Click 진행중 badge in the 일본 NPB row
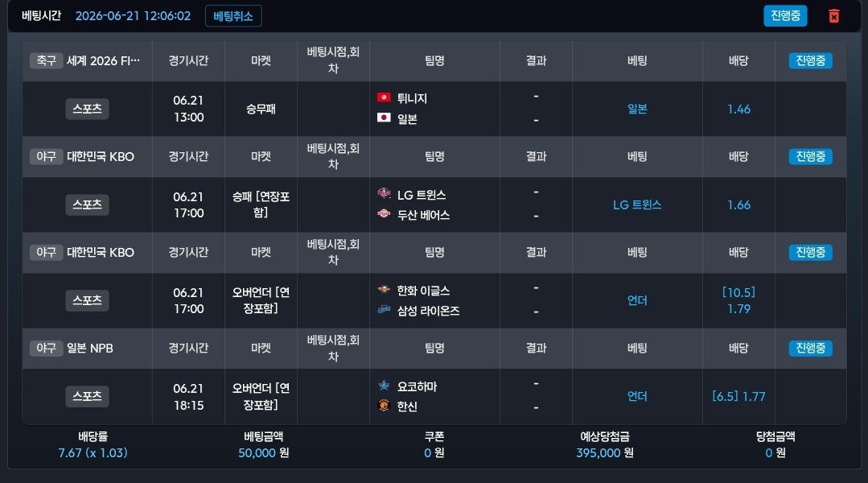The image size is (868, 483). (x=810, y=348)
